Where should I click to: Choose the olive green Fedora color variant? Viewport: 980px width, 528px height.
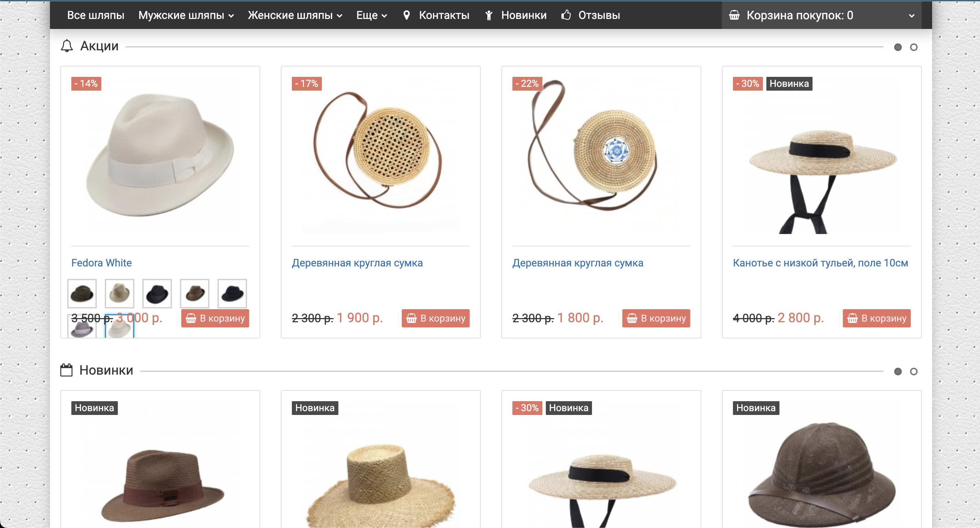point(82,293)
